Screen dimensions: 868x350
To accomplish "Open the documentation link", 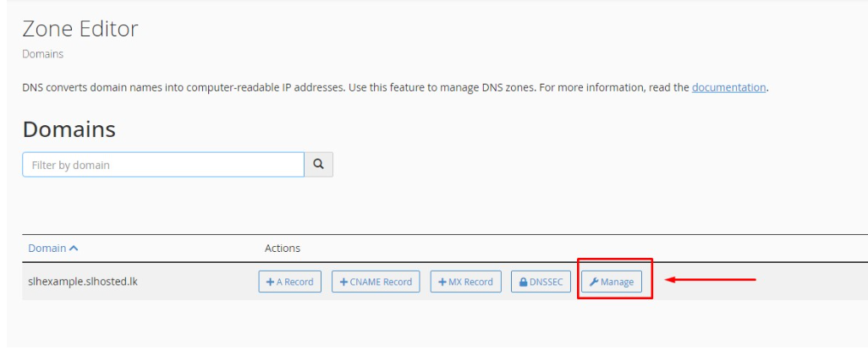I will coord(728,88).
